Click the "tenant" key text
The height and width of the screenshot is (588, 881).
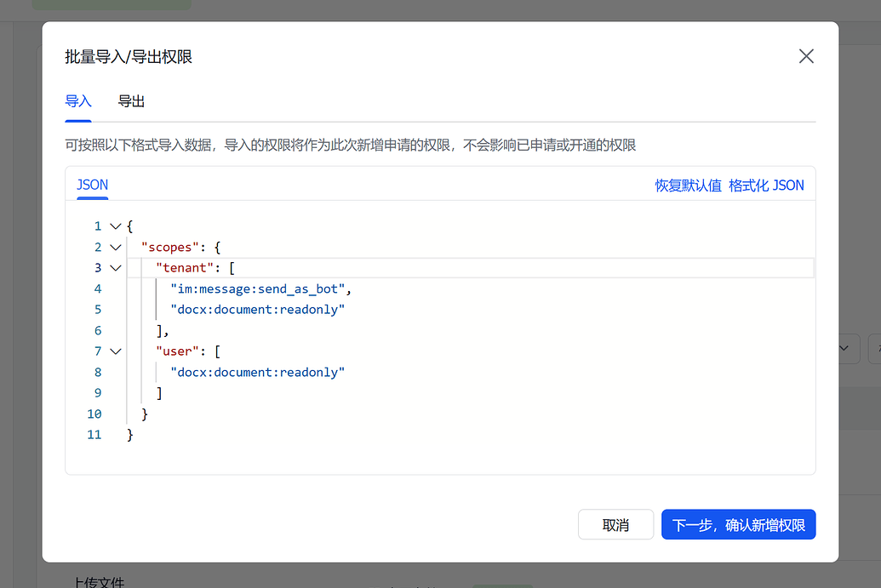click(x=185, y=268)
